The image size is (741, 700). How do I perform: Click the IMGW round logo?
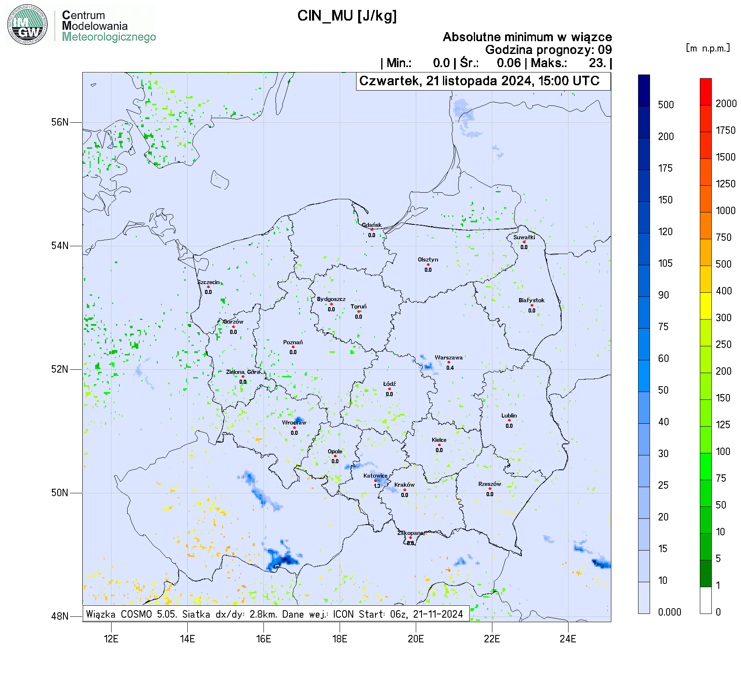tap(27, 25)
